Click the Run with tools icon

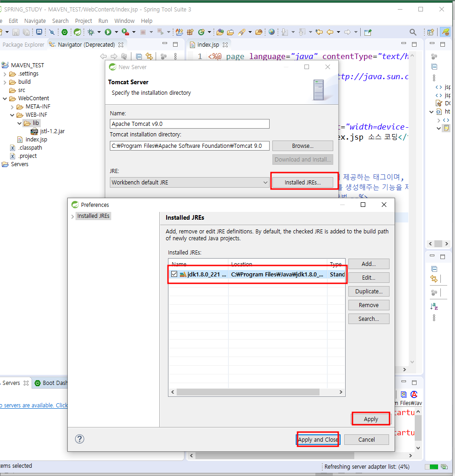tap(125, 32)
